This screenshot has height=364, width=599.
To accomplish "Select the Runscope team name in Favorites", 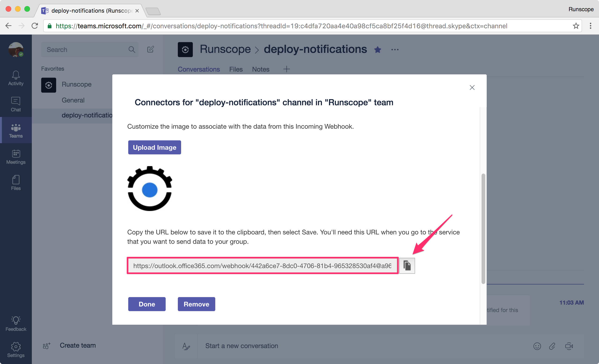I will click(x=77, y=84).
